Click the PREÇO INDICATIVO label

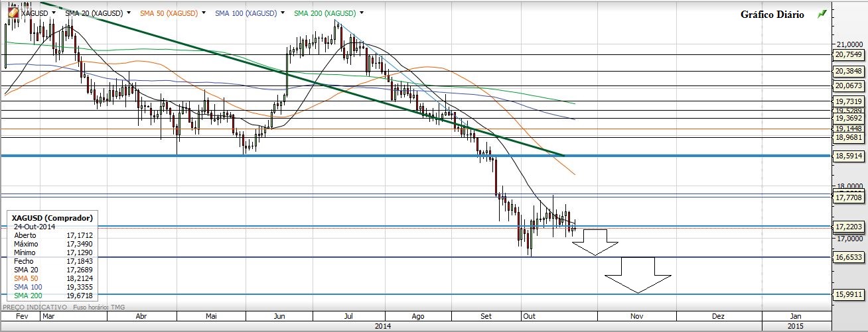click(35, 307)
